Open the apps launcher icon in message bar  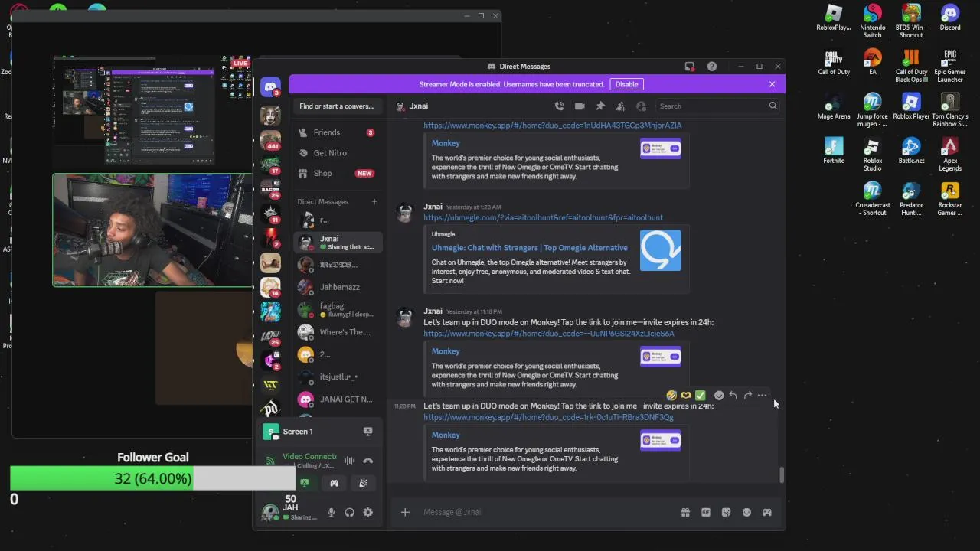(x=767, y=512)
